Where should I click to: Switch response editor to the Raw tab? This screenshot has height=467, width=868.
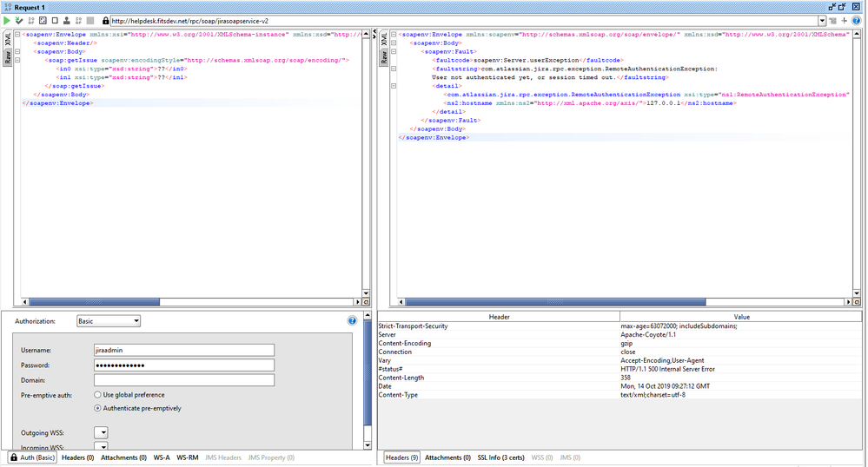(x=384, y=57)
